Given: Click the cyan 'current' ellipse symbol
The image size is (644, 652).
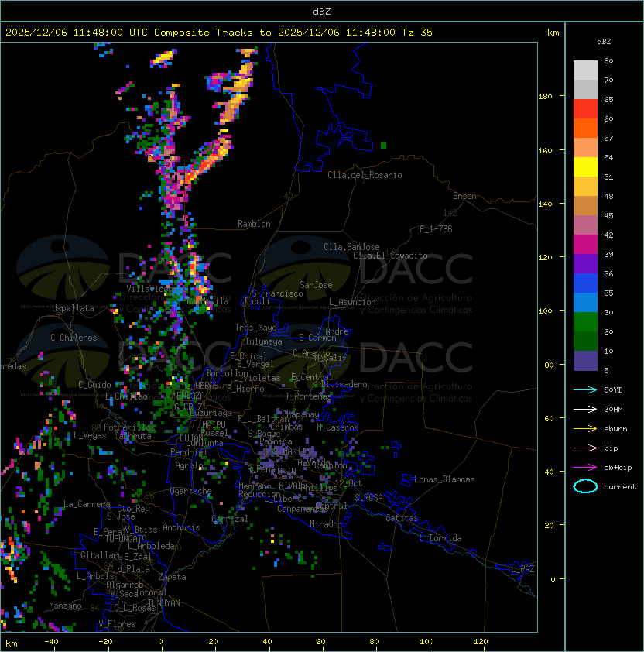Looking at the screenshot, I should click(585, 486).
